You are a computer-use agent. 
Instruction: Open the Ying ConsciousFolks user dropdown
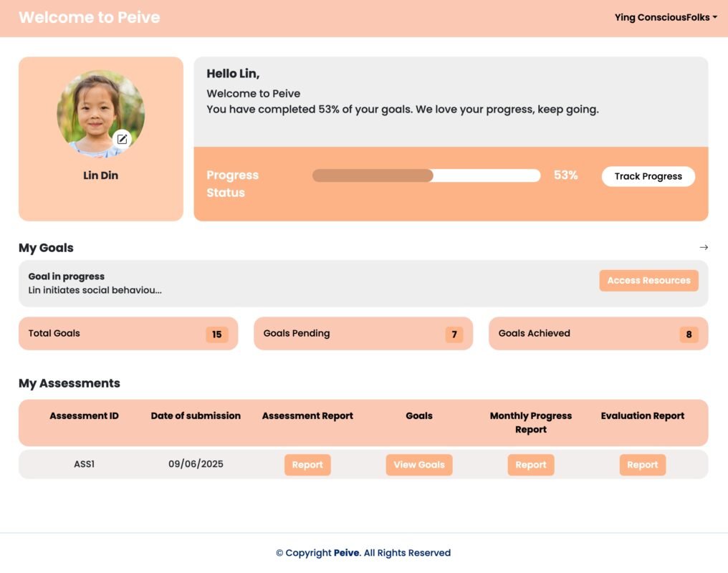665,17
